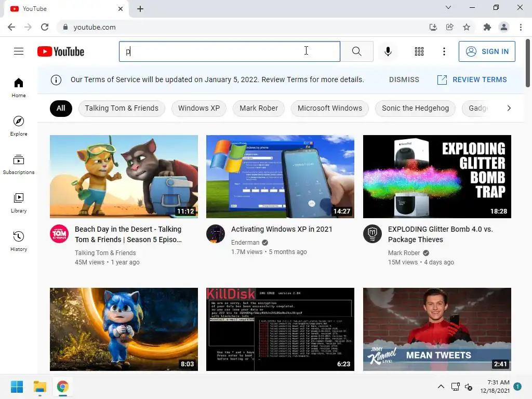The width and height of the screenshot is (532, 399).
Task: Open the Sonic the Hedgehog thumbnail
Action: (x=124, y=329)
